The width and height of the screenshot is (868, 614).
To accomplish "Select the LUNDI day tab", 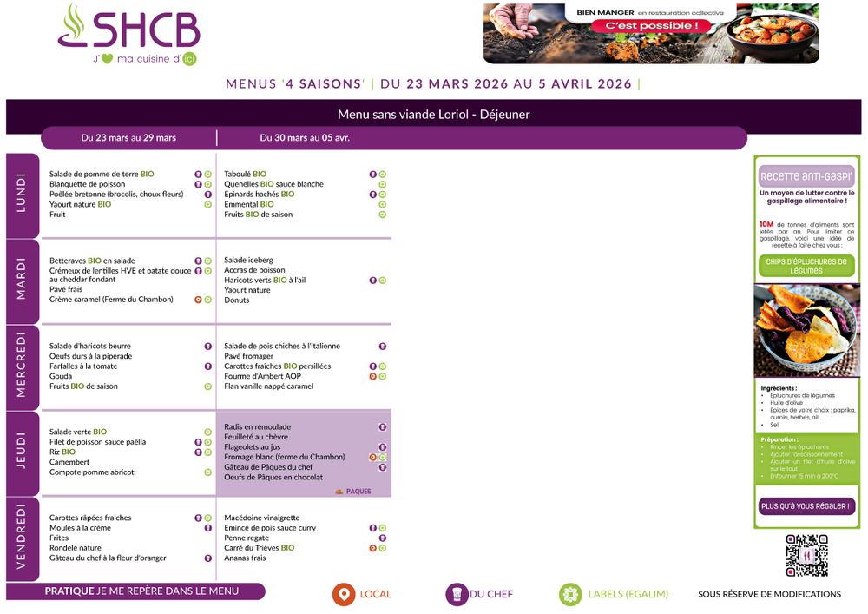I will coord(23,195).
